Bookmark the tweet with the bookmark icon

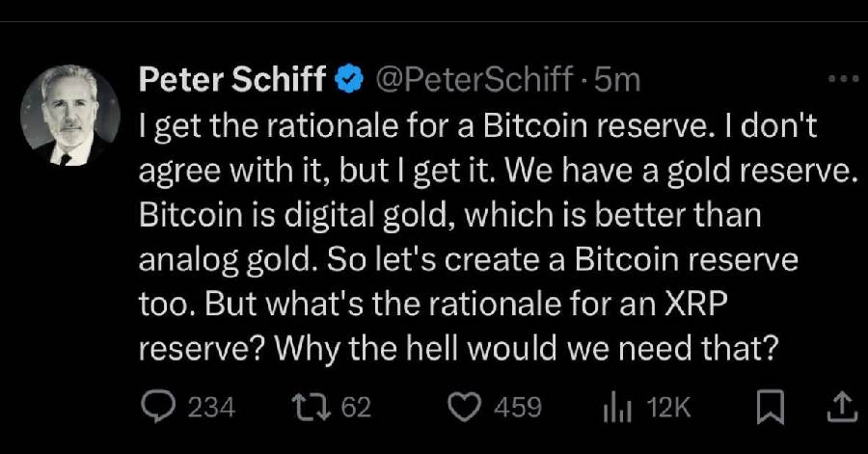pyautogui.click(x=770, y=407)
